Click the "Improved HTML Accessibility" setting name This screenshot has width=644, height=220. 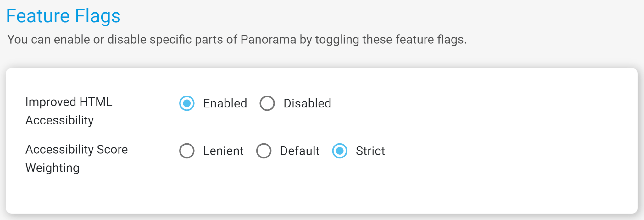pyautogui.click(x=69, y=111)
